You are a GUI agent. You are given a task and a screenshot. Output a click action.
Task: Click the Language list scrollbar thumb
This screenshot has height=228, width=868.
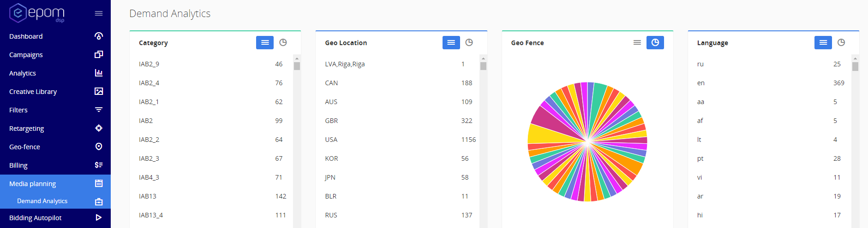tap(855, 66)
